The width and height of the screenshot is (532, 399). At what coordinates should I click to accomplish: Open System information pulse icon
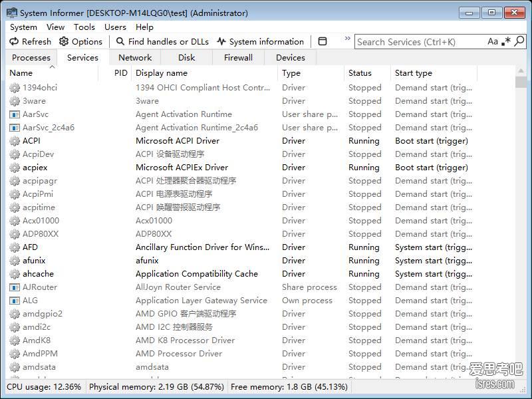click(x=221, y=41)
